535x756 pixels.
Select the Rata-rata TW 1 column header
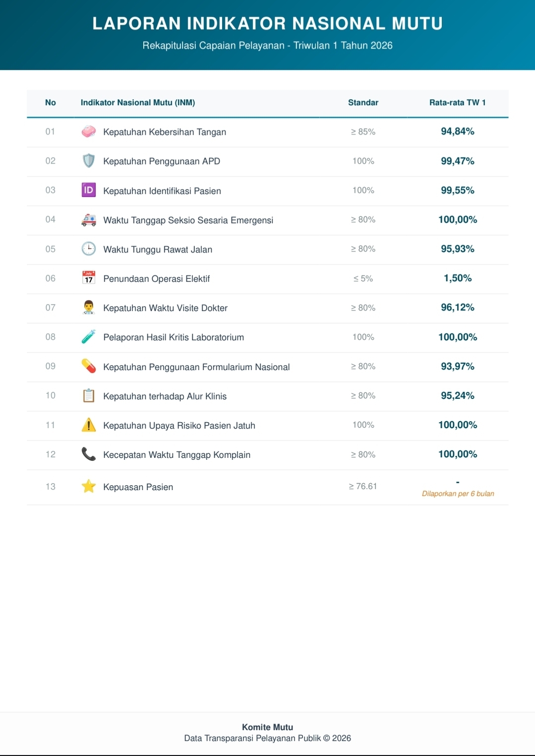458,103
